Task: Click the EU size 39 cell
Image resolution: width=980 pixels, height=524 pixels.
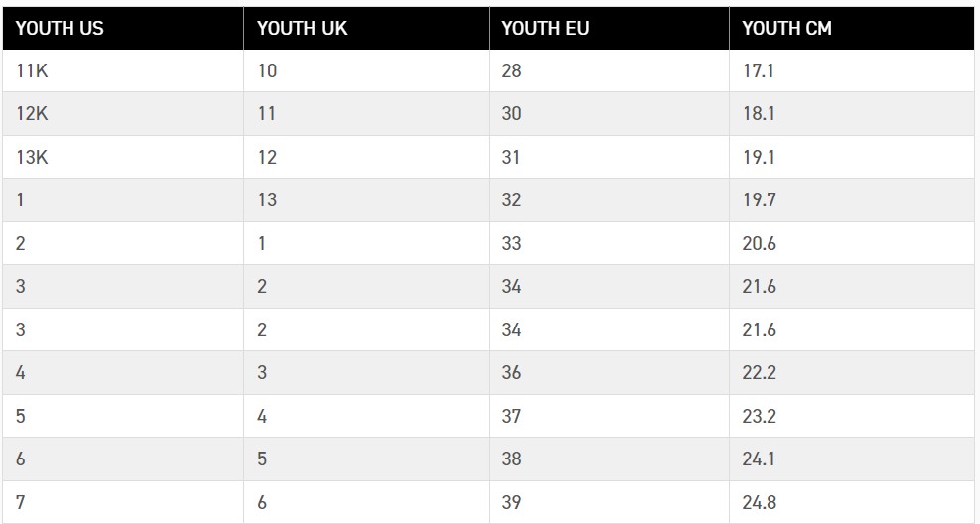Action: (609, 502)
